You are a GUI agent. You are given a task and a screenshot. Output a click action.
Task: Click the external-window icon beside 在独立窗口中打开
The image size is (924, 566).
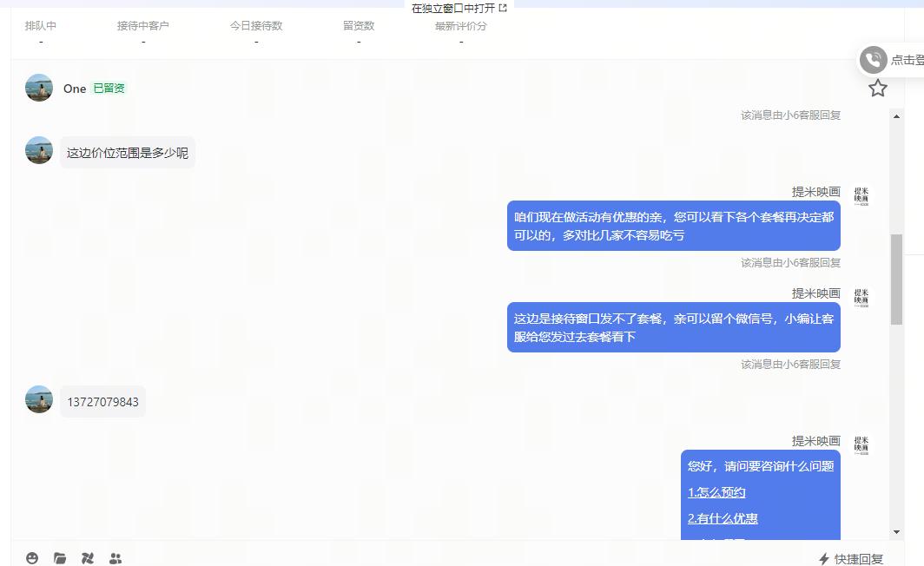(503, 8)
